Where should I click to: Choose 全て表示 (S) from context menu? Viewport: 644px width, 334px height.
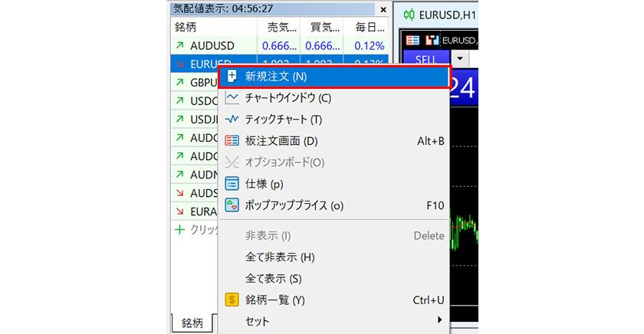pos(274,279)
